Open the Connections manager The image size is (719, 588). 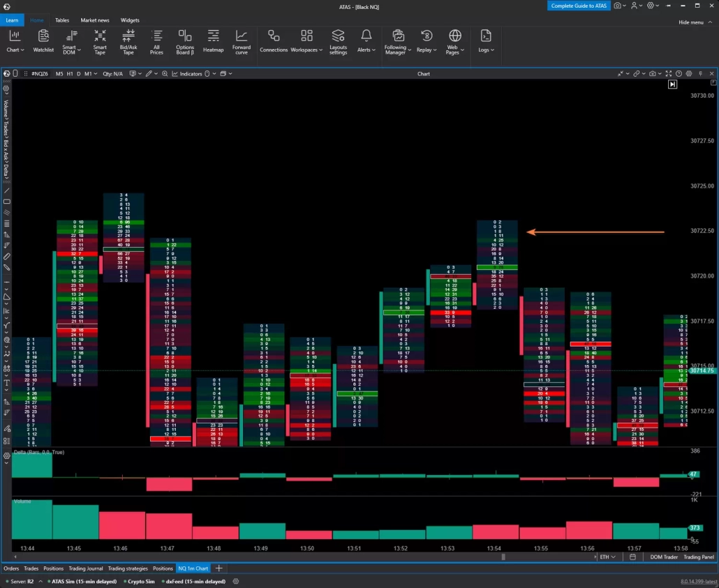click(x=274, y=41)
